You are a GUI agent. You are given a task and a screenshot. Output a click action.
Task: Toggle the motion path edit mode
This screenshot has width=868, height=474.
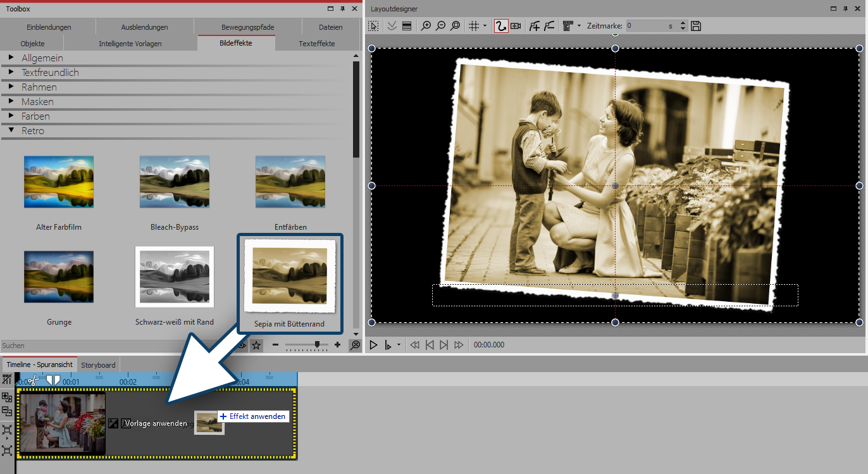(500, 26)
